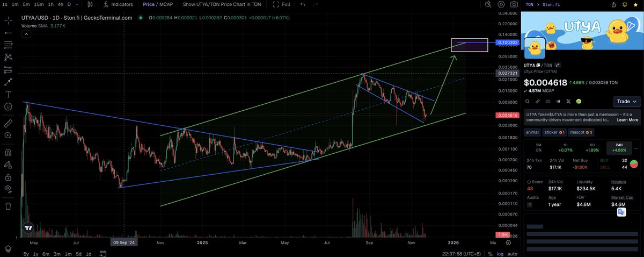
Task: Select the trend line drawing tool
Action: tap(8, 33)
